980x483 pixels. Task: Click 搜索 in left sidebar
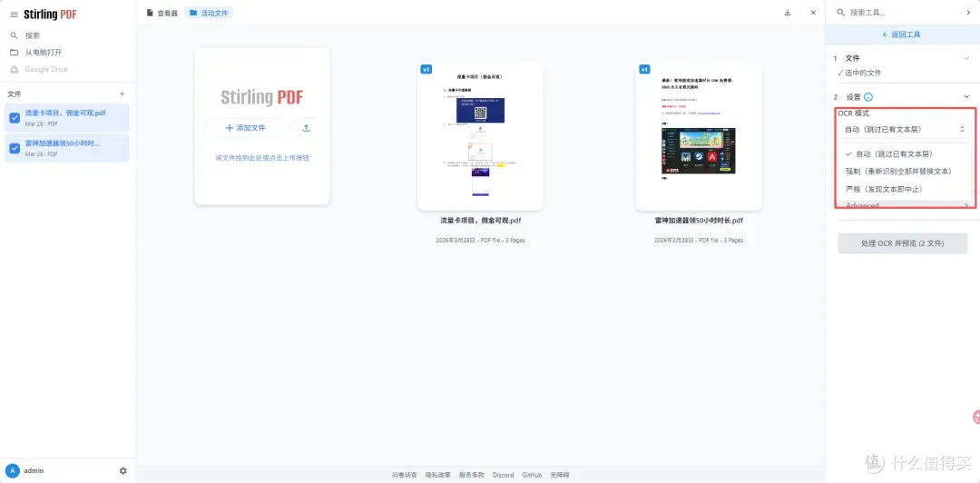click(x=33, y=35)
